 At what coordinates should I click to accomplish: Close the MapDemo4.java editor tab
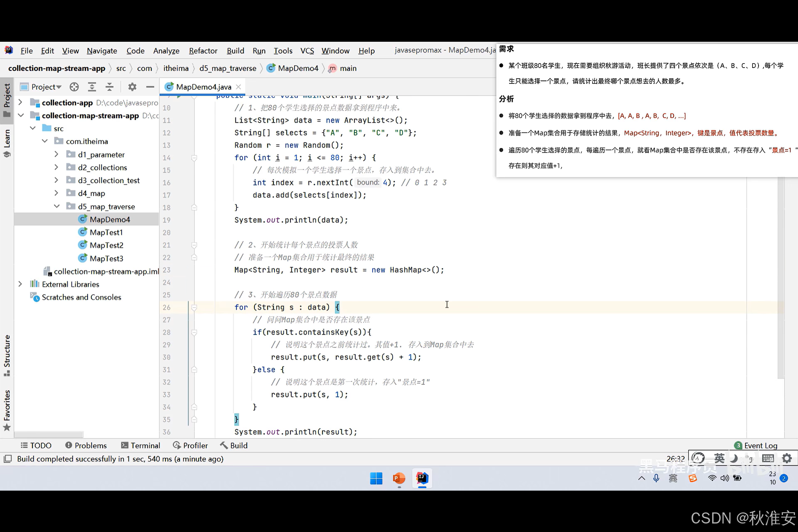click(239, 87)
